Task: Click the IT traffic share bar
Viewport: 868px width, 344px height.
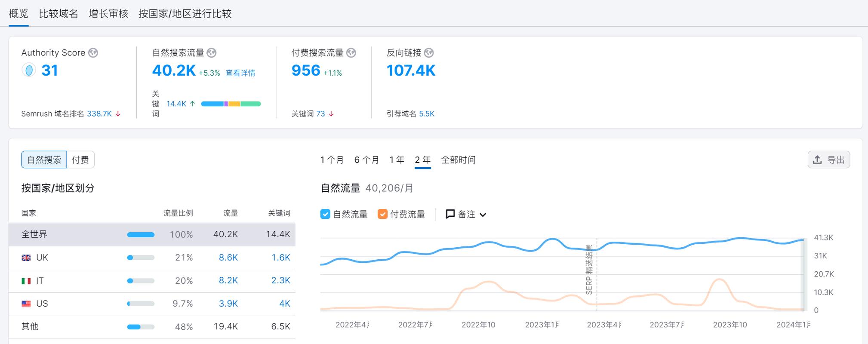Action: click(x=141, y=281)
